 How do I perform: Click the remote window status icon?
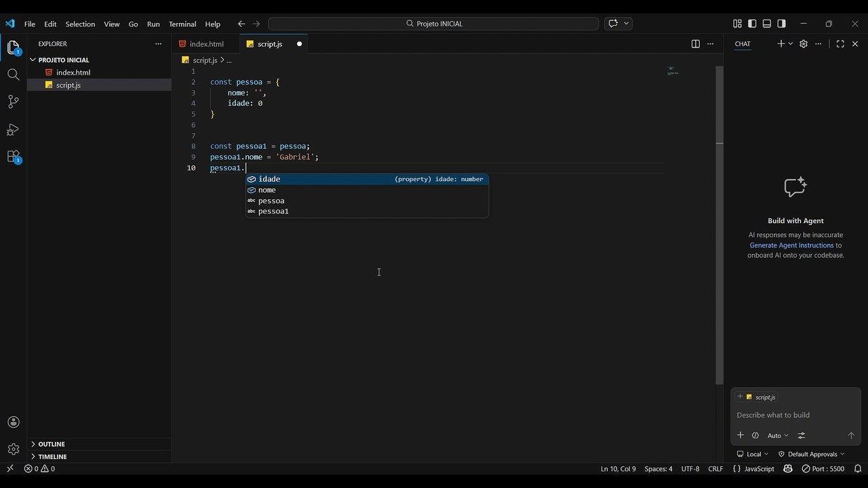click(9, 469)
